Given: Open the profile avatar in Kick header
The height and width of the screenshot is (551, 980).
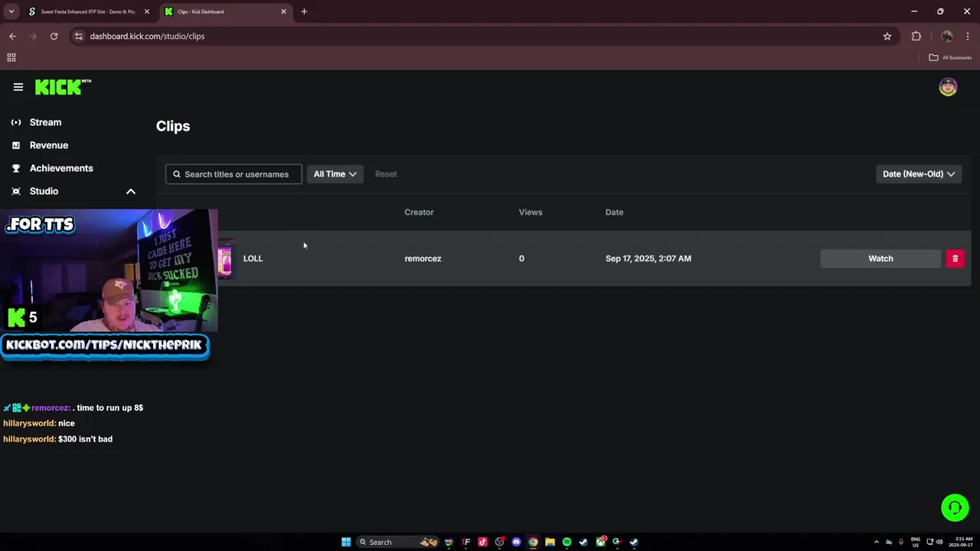Looking at the screenshot, I should point(948,87).
